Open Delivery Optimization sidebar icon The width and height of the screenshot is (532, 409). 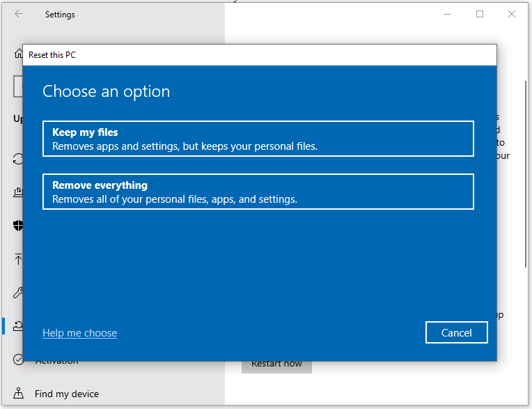18,192
